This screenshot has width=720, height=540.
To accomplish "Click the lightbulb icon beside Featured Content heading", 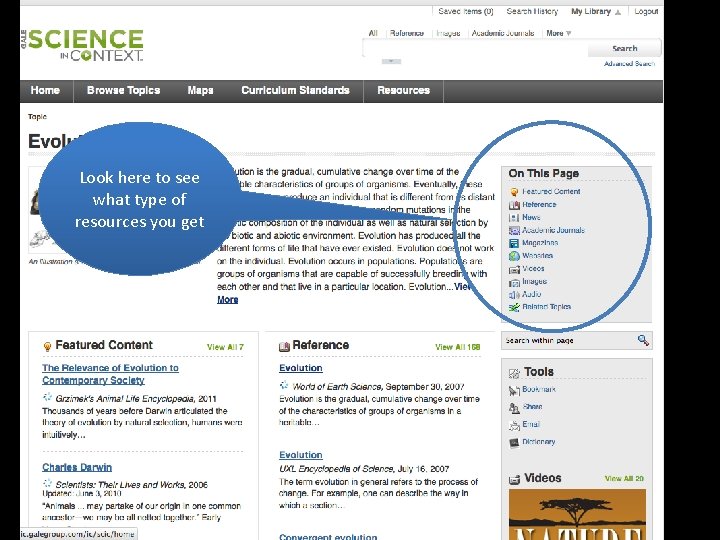I will point(47,346).
